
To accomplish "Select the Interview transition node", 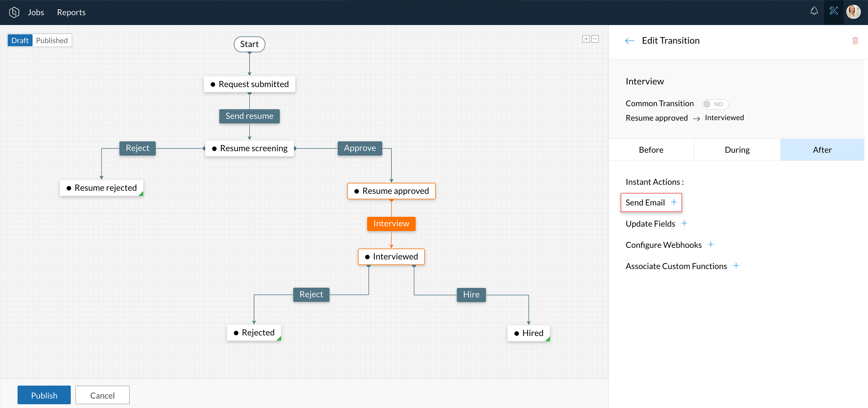I will click(391, 223).
